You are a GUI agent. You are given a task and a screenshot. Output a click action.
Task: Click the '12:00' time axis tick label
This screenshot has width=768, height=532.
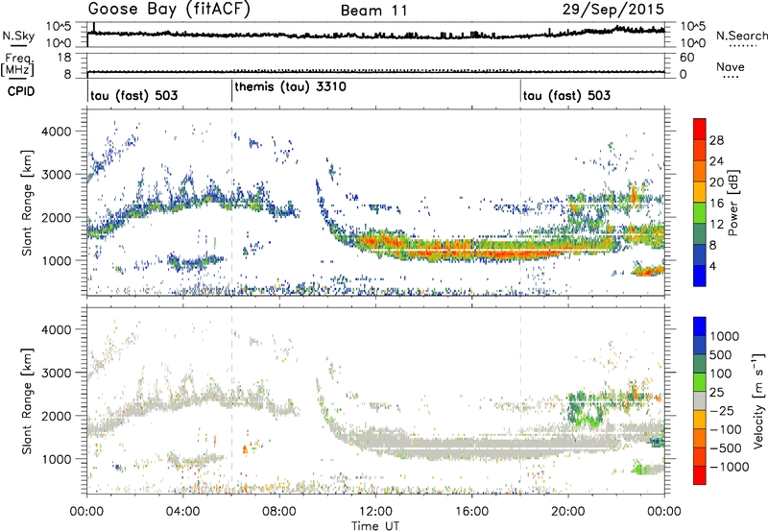(375, 512)
